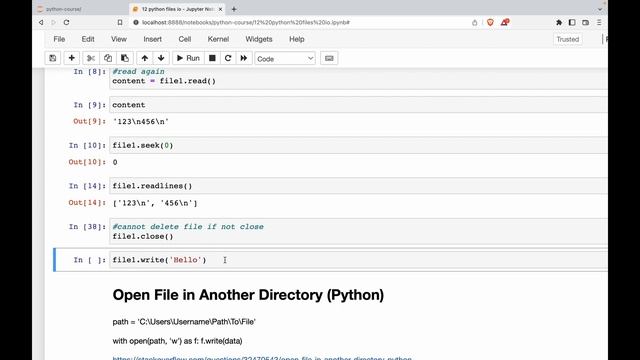This screenshot has height=360, width=640.
Task: Open the command palette keyboard icon
Action: [x=329, y=58]
